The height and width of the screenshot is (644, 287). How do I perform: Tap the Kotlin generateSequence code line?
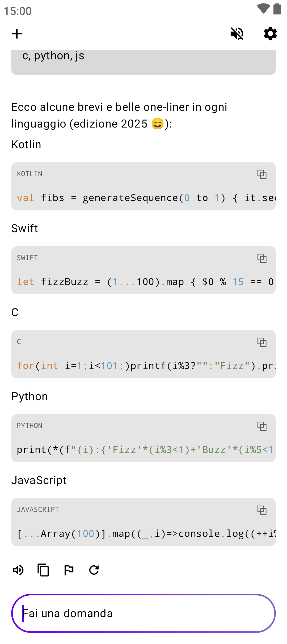point(143,198)
